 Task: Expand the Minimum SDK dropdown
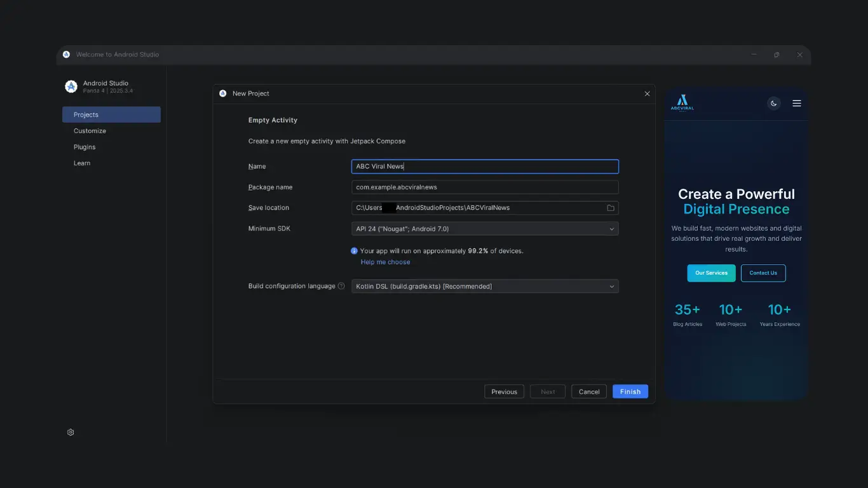point(485,229)
